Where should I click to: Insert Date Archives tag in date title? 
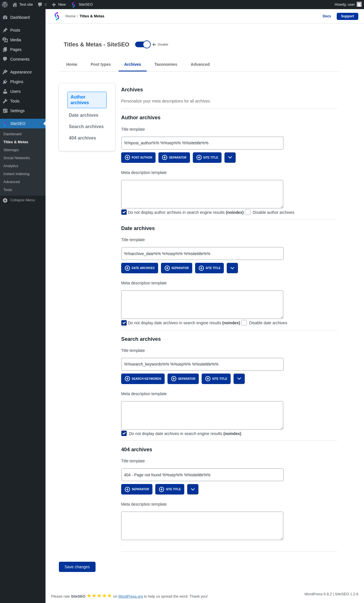[x=140, y=268]
